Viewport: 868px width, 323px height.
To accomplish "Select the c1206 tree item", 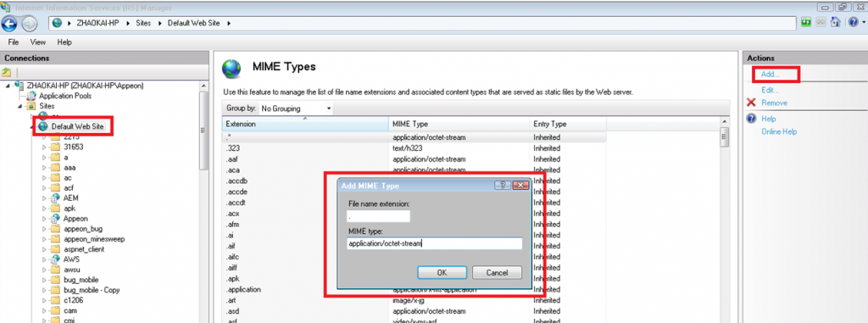I will click(73, 300).
